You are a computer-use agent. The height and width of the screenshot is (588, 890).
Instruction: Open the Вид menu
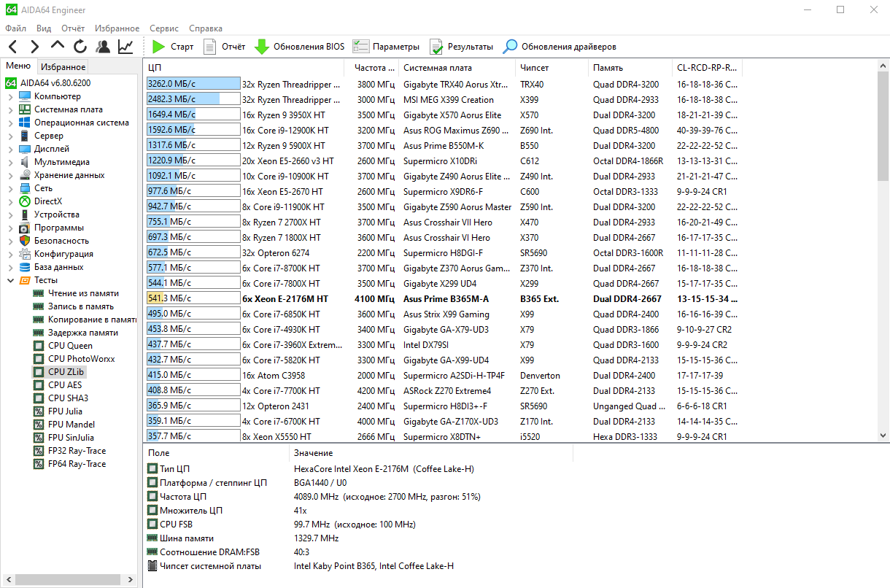click(44, 28)
